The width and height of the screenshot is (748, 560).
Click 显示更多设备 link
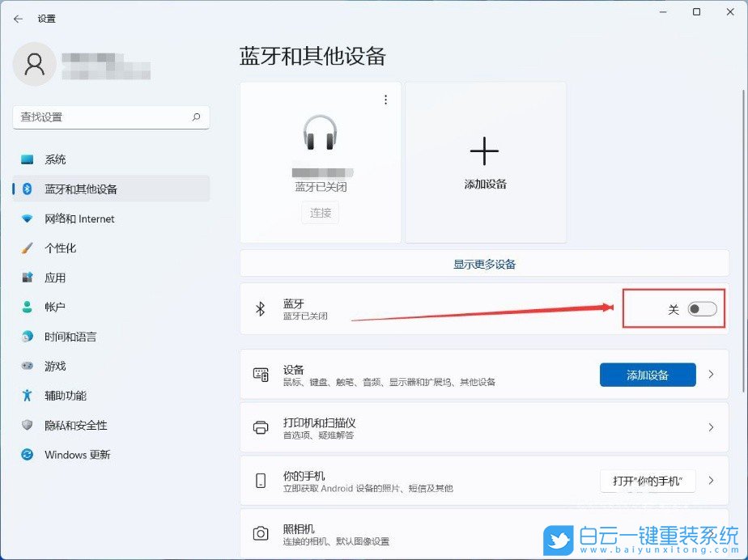(484, 264)
